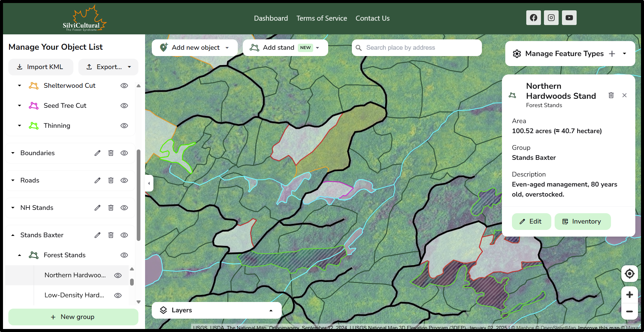Zoom in using the plus control
This screenshot has width=644, height=332.
(x=630, y=294)
